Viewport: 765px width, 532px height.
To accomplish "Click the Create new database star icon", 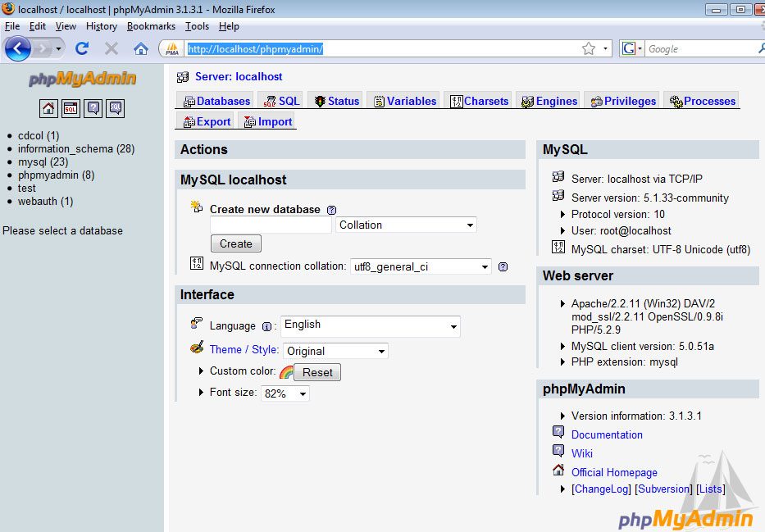I will [196, 207].
